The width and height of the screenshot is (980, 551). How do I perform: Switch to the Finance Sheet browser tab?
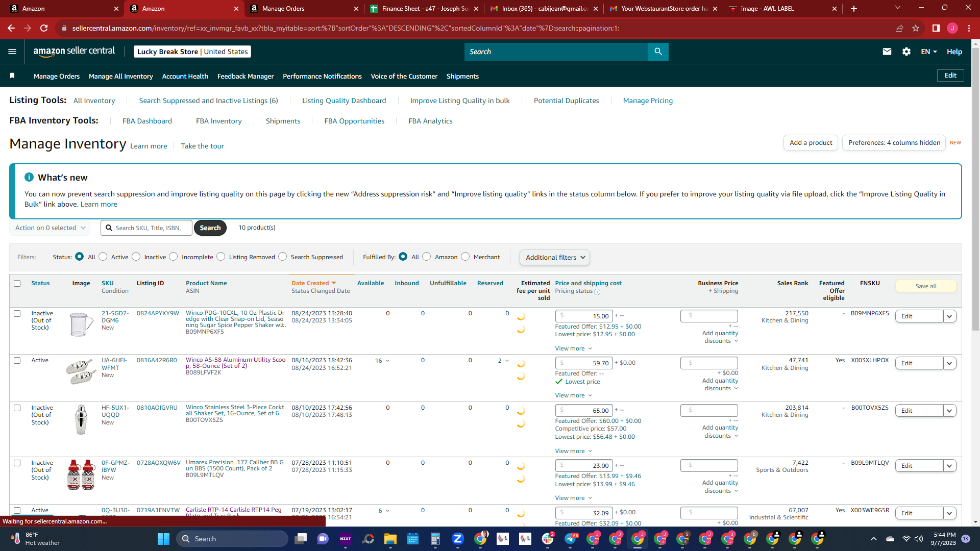[424, 9]
